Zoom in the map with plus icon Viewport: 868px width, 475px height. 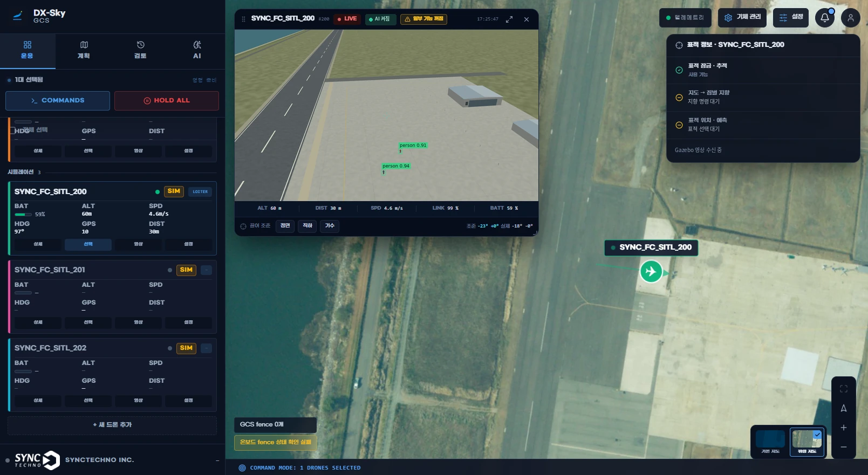coord(844,428)
